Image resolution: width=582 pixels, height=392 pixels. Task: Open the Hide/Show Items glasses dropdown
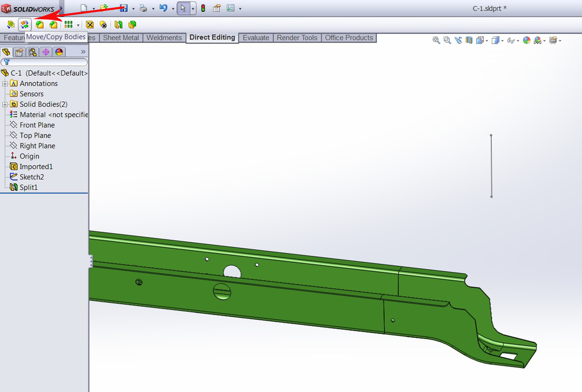(x=518, y=40)
